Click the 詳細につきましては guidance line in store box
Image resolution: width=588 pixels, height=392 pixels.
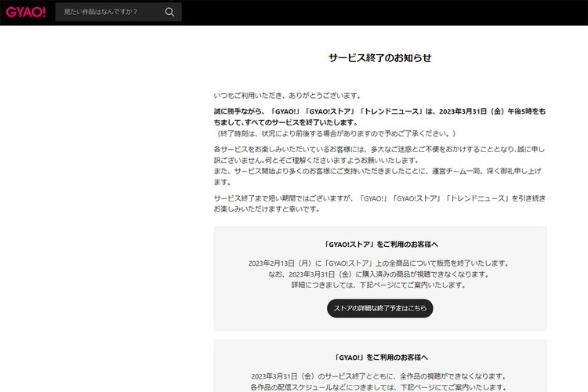tap(379, 285)
